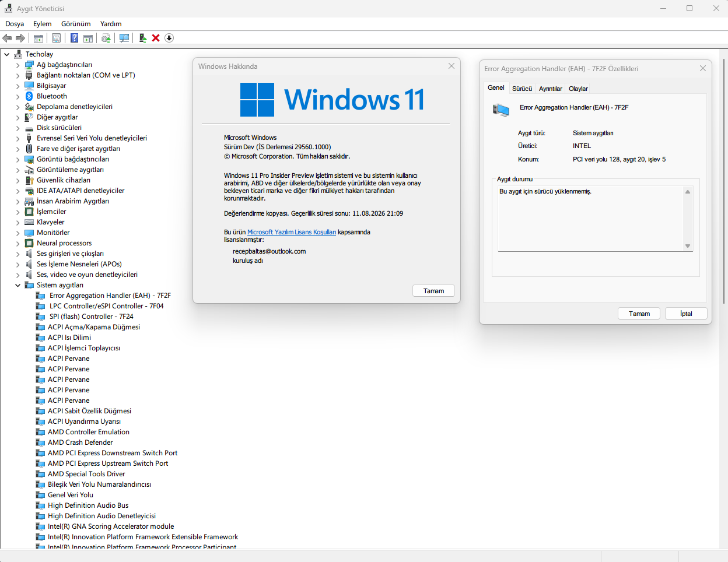
Task: Click the Disable device down-arrow icon
Action: point(169,38)
